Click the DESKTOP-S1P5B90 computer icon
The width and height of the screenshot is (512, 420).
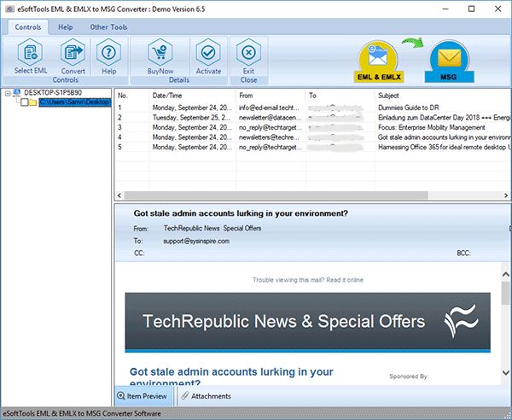[x=16, y=93]
